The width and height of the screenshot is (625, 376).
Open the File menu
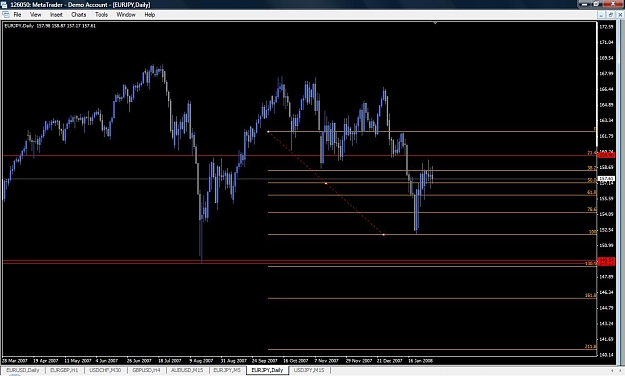(17, 15)
